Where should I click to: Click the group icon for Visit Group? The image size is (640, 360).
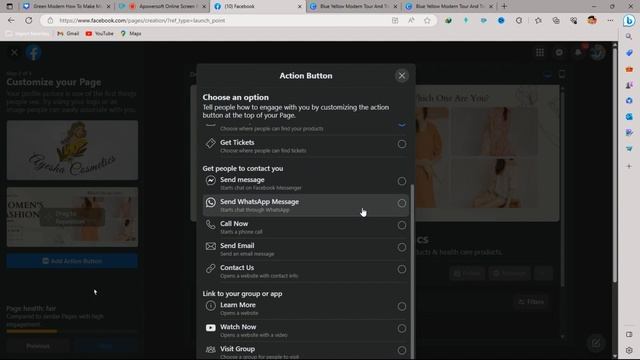(211, 349)
